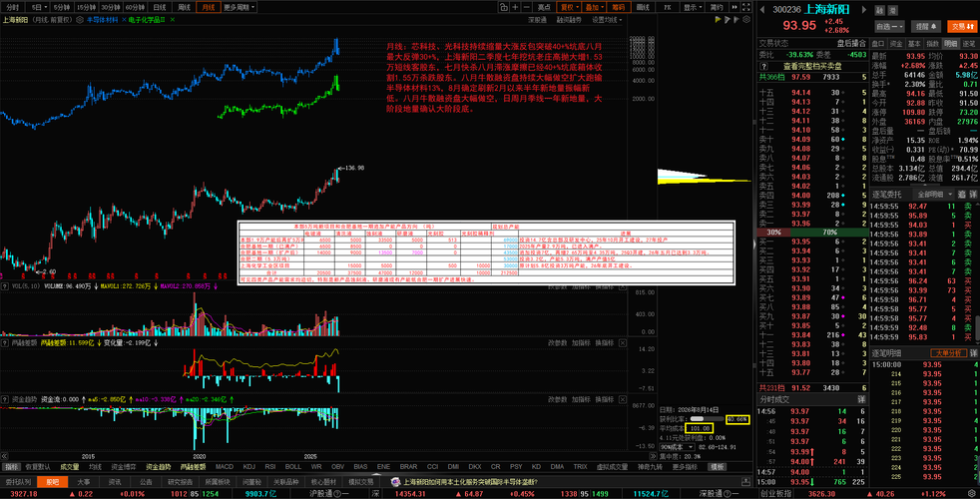Image resolution: width=980 pixels, height=499 pixels.
Task: Select the KDJ indicator tab
Action: click(x=248, y=467)
